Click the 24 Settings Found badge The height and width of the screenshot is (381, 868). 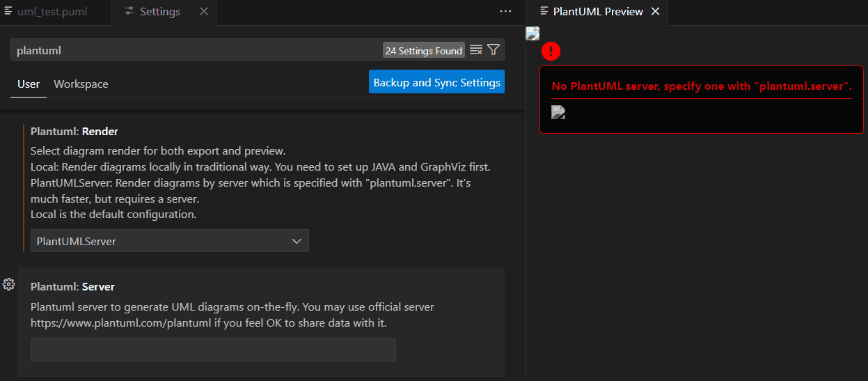coord(424,51)
